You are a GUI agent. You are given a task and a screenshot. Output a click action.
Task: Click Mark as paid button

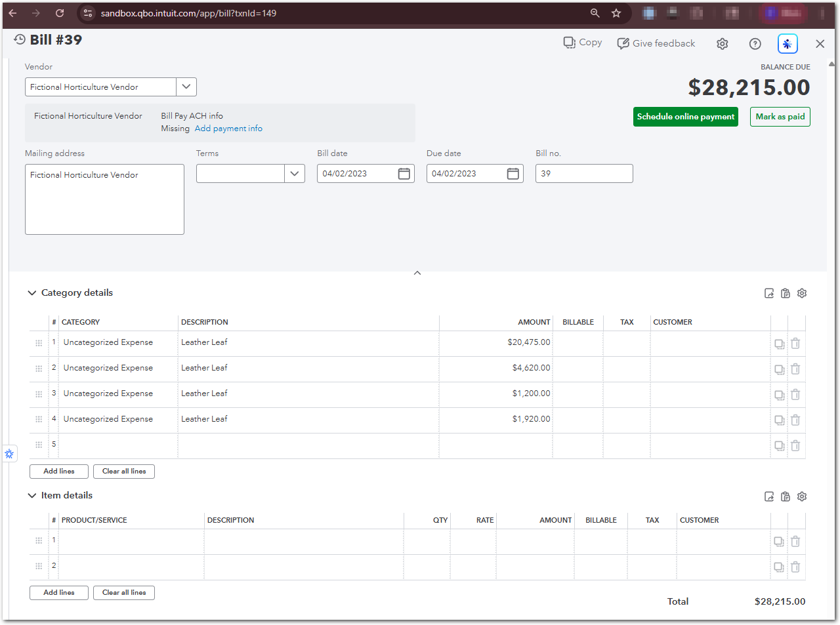780,117
